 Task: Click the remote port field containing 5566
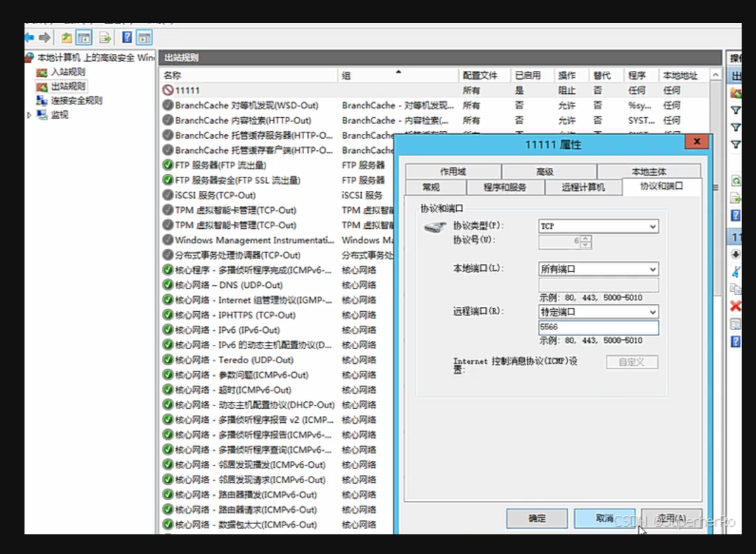[x=598, y=327]
